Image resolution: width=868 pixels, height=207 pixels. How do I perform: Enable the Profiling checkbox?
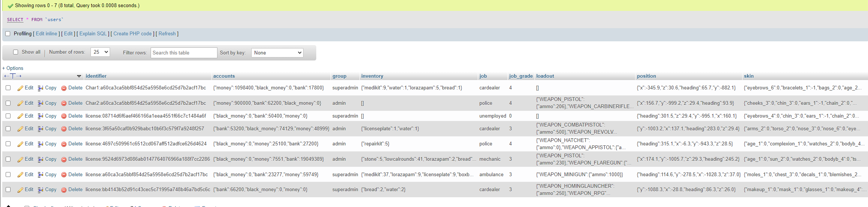coord(8,34)
